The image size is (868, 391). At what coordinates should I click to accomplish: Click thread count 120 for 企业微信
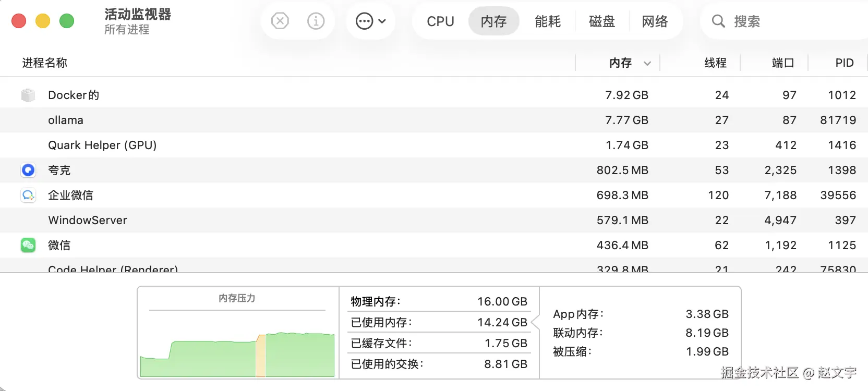coord(718,195)
